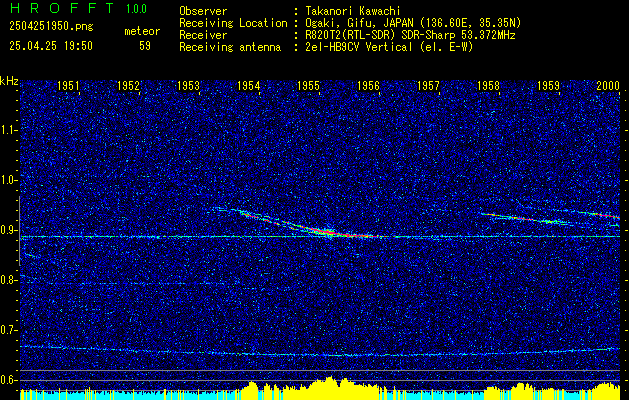Click the meteor label
This screenshot has width=629, height=400.
click(x=142, y=31)
